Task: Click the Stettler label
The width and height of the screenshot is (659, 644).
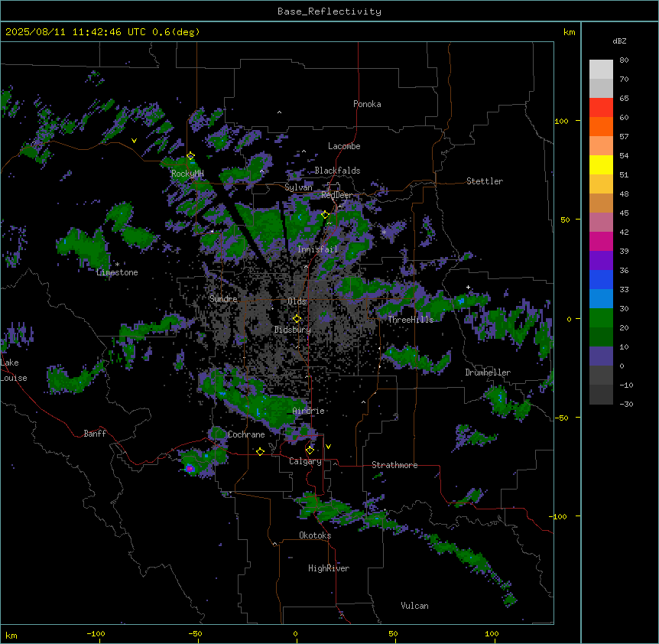Action: click(485, 181)
